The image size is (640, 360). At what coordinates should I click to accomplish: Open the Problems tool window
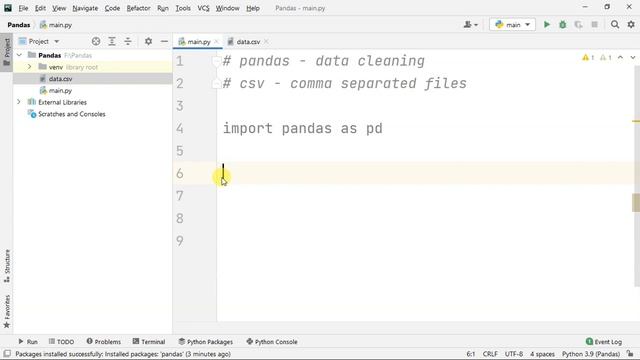click(104, 342)
